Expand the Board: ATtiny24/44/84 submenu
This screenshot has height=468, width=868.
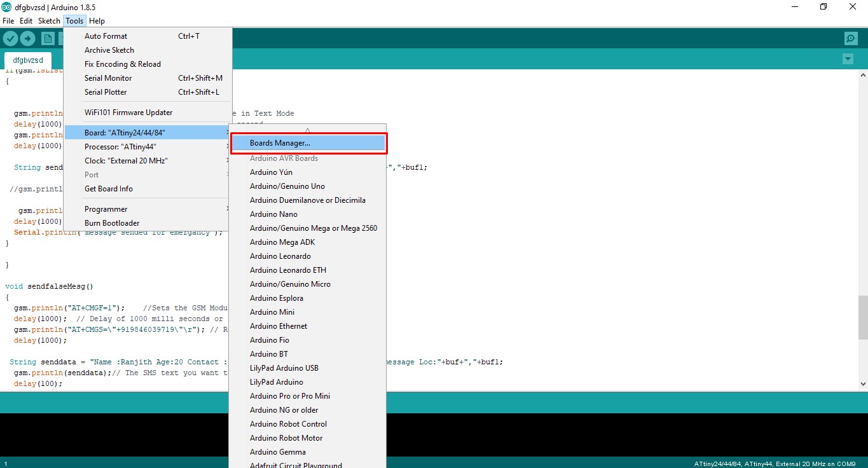pyautogui.click(x=148, y=133)
